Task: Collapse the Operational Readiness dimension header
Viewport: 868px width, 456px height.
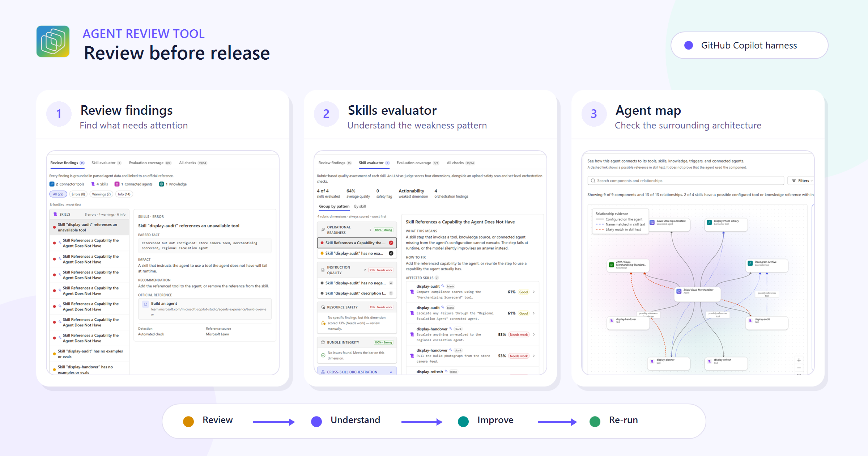Action: click(357, 230)
